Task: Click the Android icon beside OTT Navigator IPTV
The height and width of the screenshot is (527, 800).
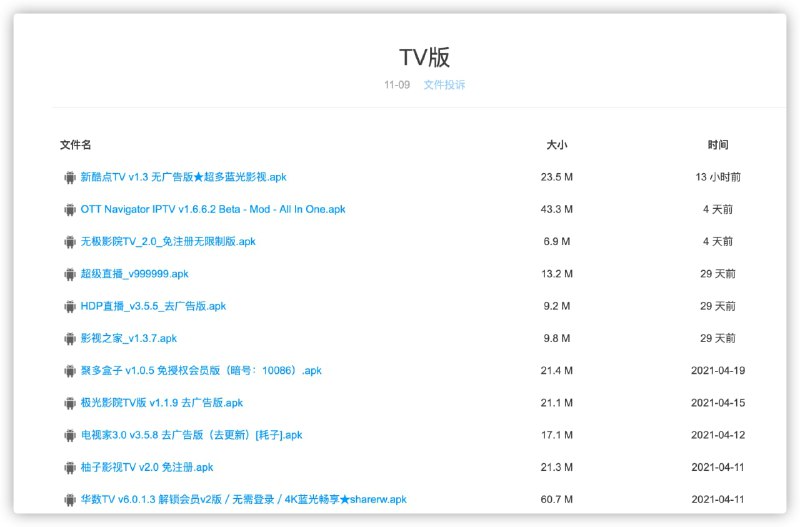Action: click(x=70, y=210)
